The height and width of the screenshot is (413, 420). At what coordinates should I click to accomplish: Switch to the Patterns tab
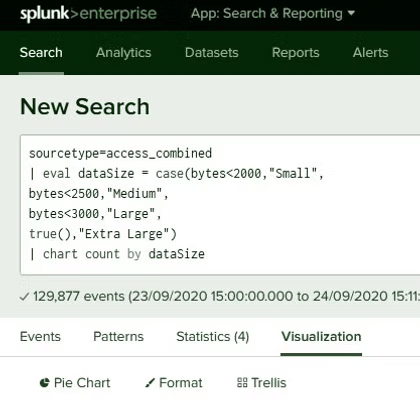click(x=118, y=336)
